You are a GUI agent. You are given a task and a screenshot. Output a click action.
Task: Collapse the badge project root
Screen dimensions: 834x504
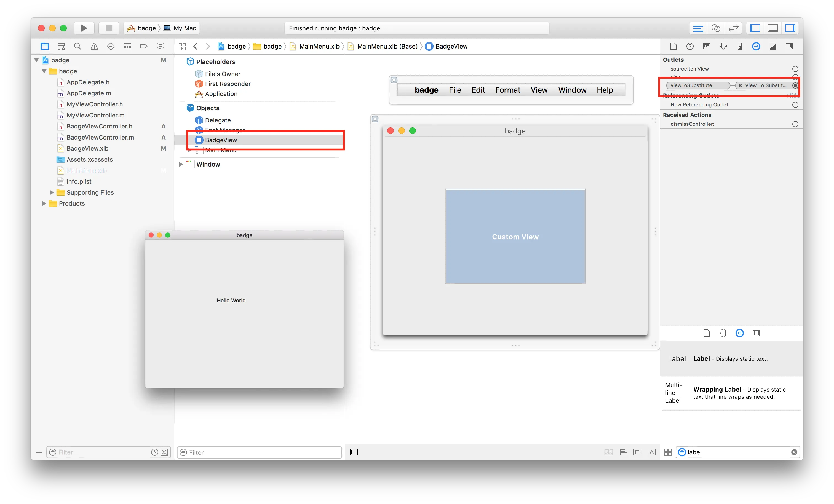(x=37, y=60)
